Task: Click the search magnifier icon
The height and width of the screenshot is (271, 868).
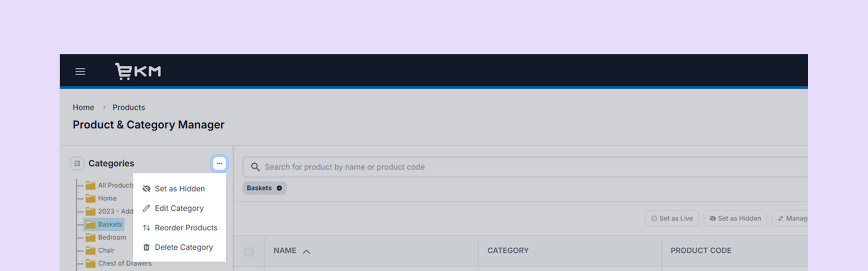Action: tap(255, 167)
